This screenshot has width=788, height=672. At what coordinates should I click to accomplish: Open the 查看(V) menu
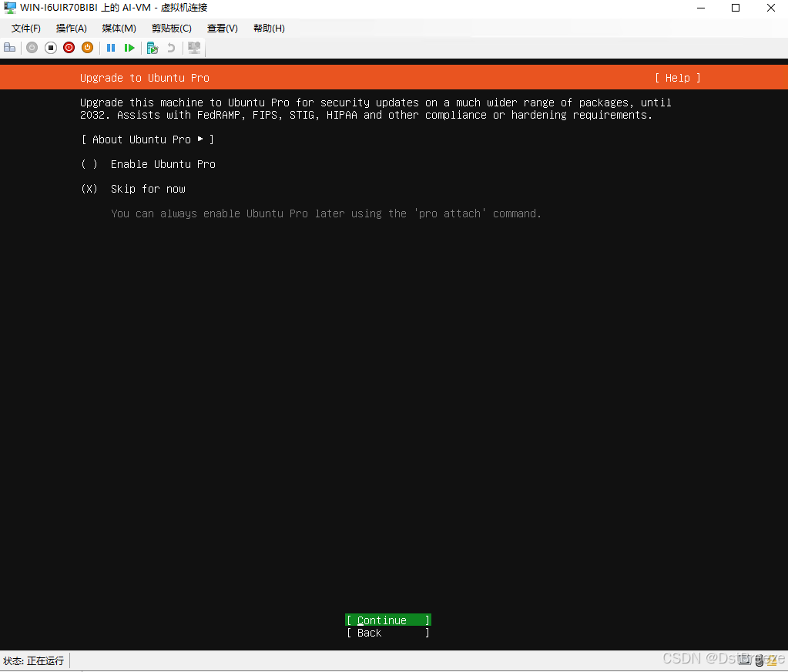point(223,29)
